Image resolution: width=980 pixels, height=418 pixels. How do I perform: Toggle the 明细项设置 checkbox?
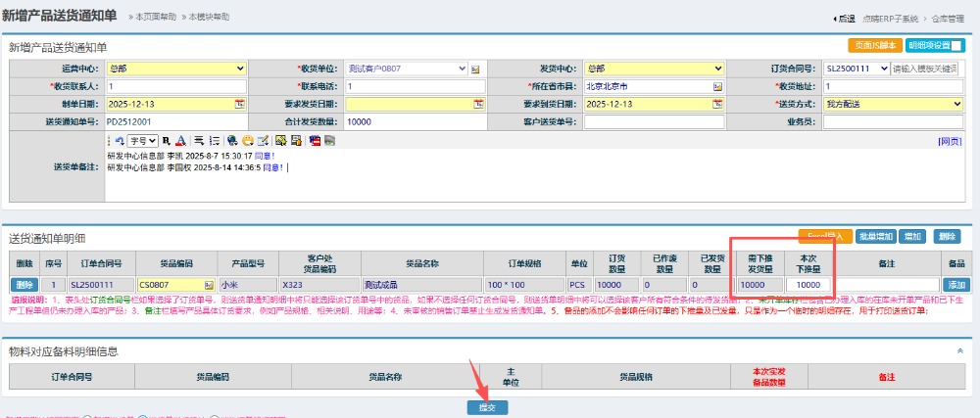pyautogui.click(x=956, y=45)
